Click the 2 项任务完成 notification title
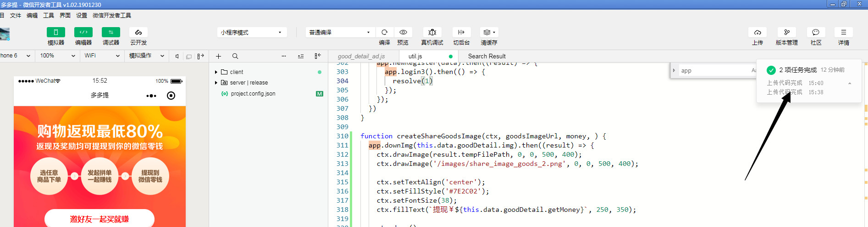The height and width of the screenshot is (227, 868). 798,70
